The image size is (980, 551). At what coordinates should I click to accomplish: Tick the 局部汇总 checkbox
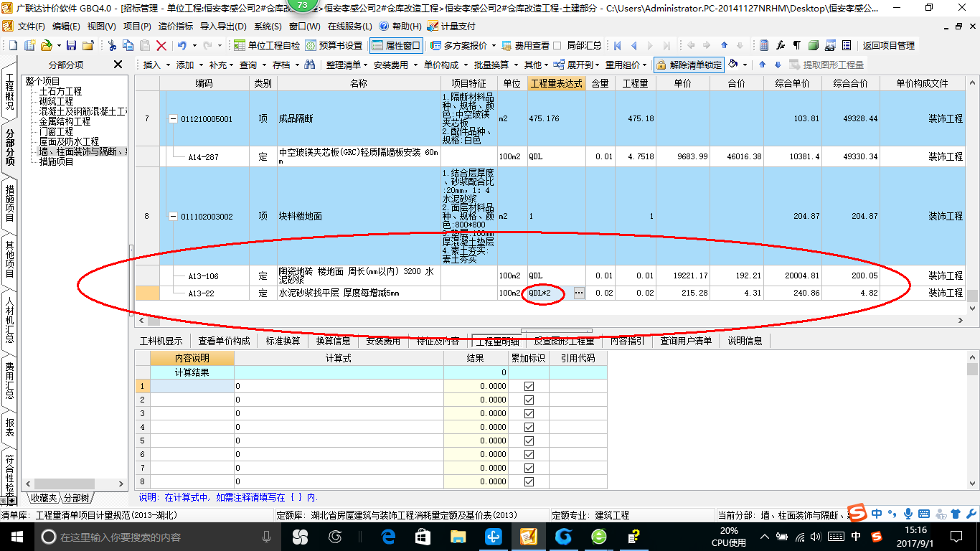click(557, 45)
